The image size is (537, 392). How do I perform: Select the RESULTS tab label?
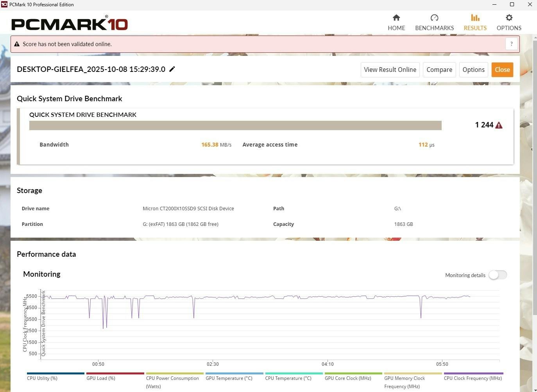point(475,28)
